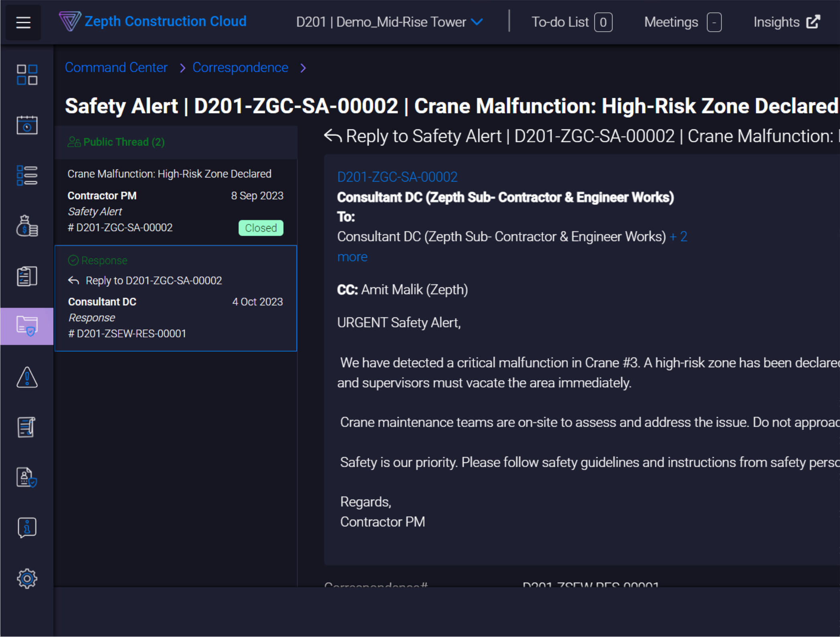Screen dimensions: 840x637
Task: Open the money bag cost icon
Action: [x=27, y=226]
